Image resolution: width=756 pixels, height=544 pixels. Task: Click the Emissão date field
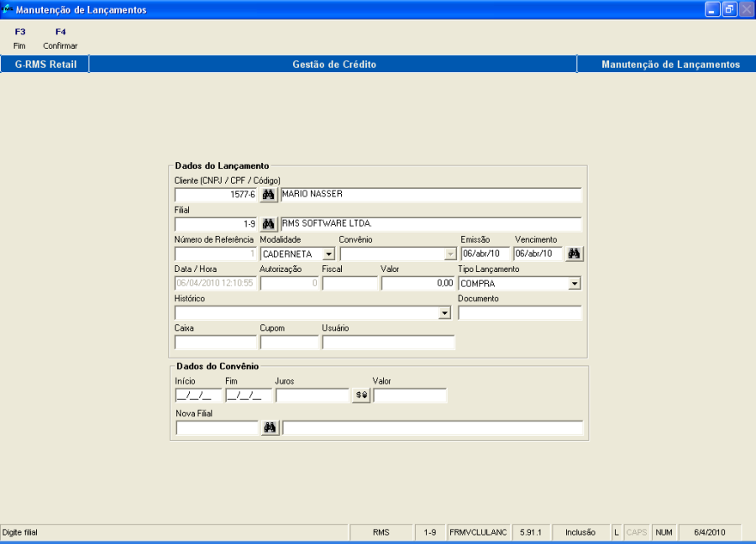485,254
